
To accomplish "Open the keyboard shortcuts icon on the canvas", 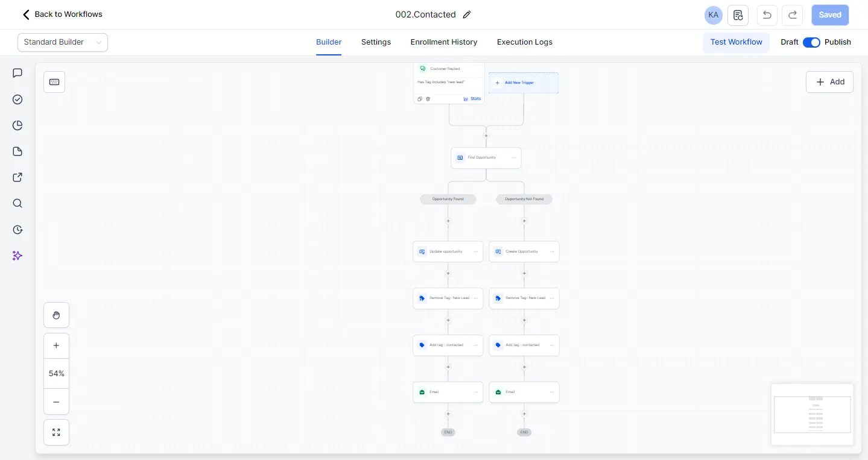I will click(54, 81).
